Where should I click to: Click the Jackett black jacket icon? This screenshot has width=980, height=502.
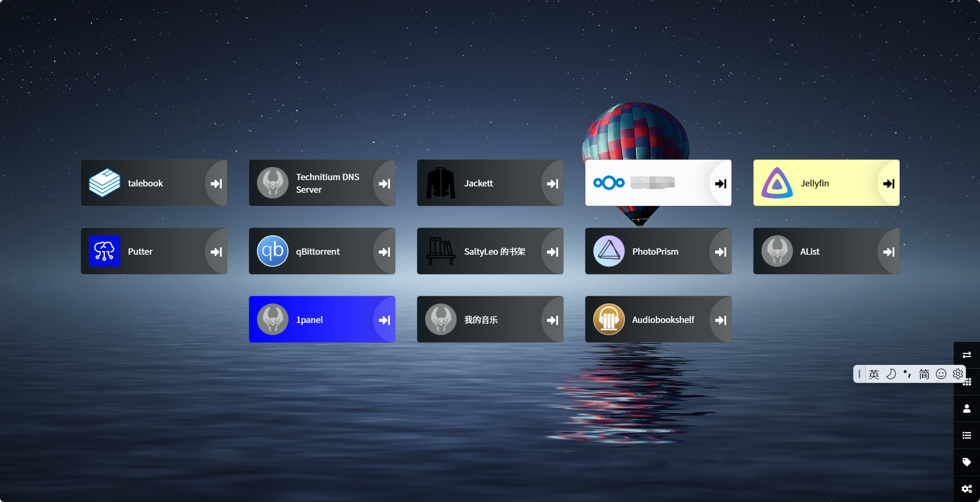click(440, 183)
